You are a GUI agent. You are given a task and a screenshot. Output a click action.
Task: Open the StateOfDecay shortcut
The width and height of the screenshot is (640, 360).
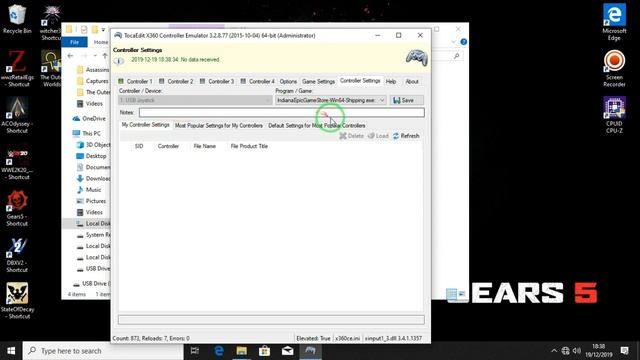[x=17, y=301]
